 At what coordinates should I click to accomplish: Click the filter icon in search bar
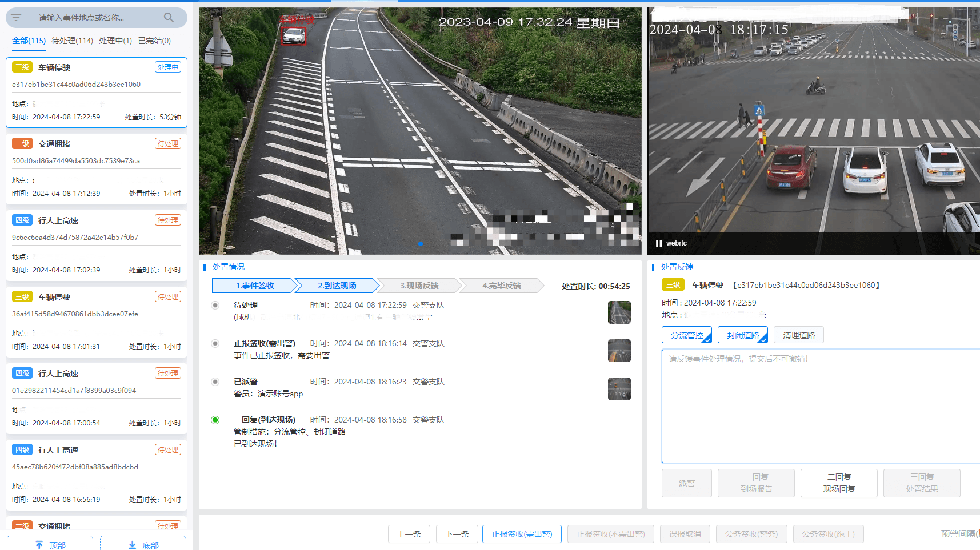tap(16, 18)
